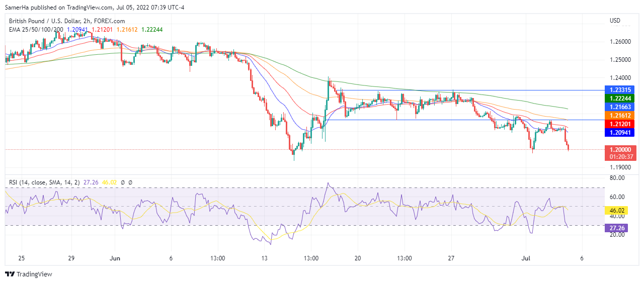
Task: Click the red 1.21201 EMA price tag
Action: pyautogui.click(x=620, y=124)
